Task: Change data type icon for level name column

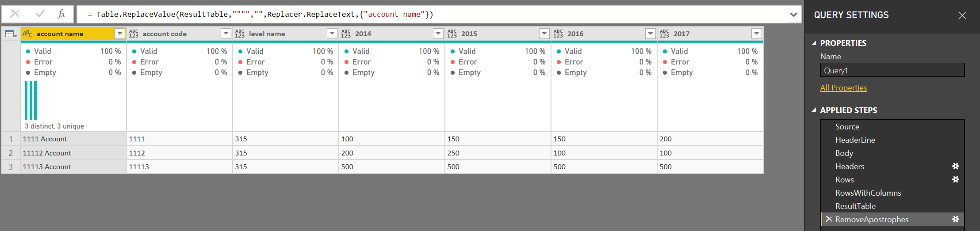Action: 240,34
